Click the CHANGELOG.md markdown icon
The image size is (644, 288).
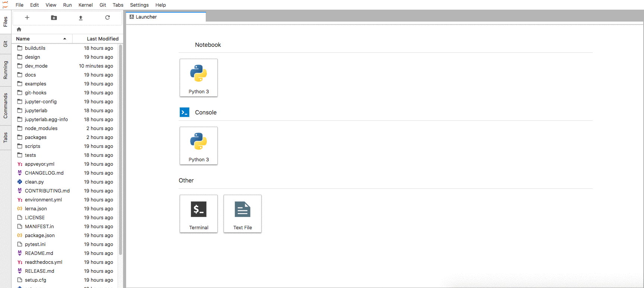(x=20, y=173)
